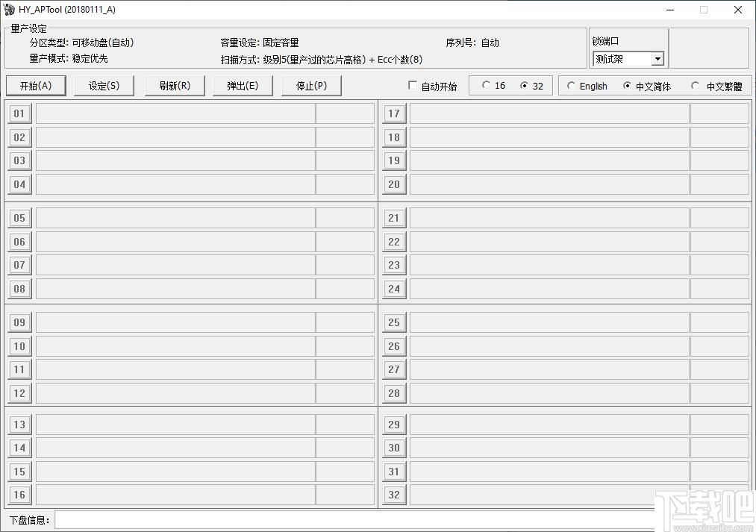Click port slot 32
The height and width of the screenshot is (532, 756).
click(394, 495)
